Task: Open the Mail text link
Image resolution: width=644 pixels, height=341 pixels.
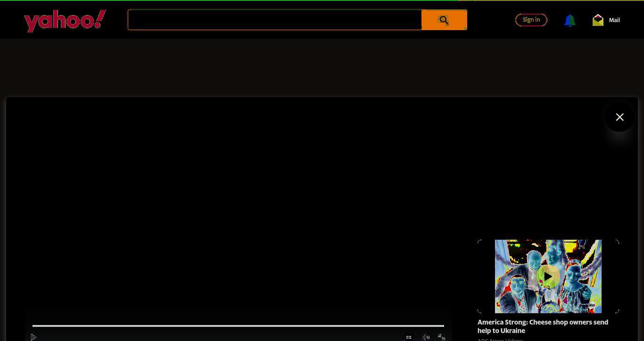Action: click(614, 20)
